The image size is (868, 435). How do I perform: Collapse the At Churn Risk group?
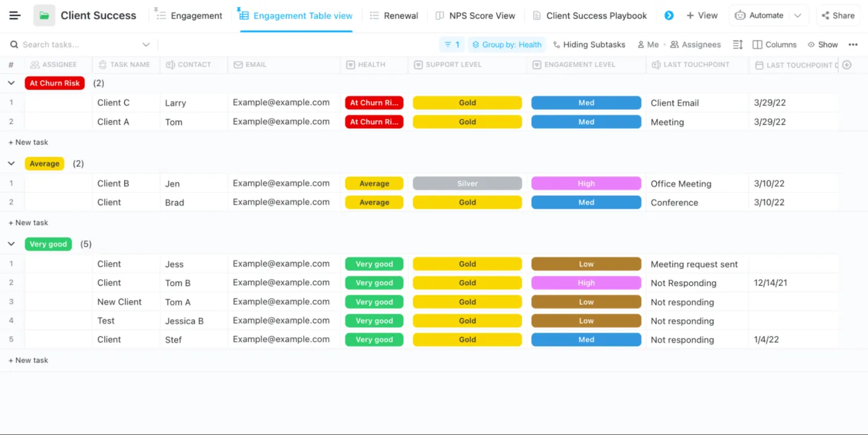point(11,82)
